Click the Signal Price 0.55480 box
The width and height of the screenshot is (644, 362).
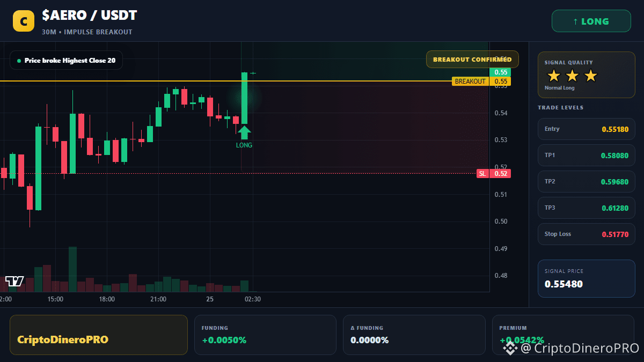click(586, 278)
